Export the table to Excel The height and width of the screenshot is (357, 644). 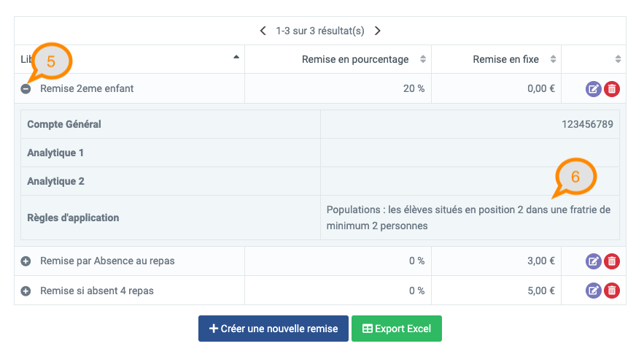click(396, 329)
